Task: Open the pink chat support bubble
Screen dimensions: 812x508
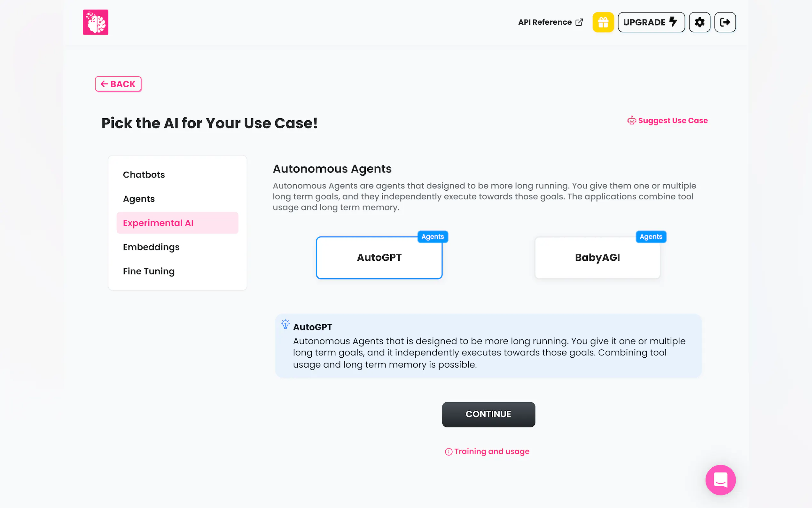Action: pos(720,480)
